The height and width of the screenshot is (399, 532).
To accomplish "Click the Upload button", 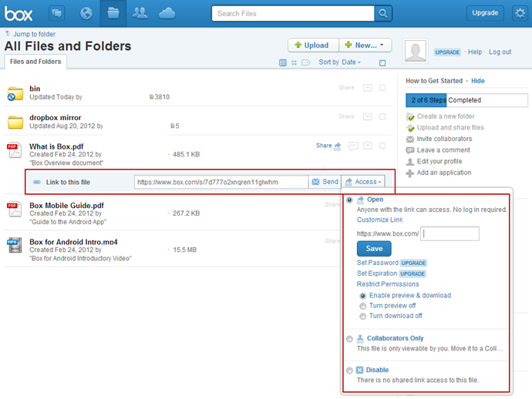I will [x=313, y=45].
